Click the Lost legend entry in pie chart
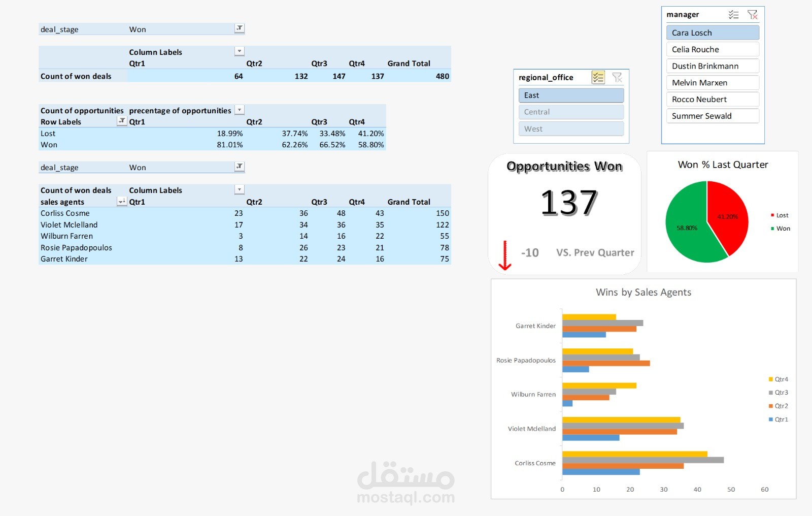This screenshot has width=812, height=516. coord(780,215)
